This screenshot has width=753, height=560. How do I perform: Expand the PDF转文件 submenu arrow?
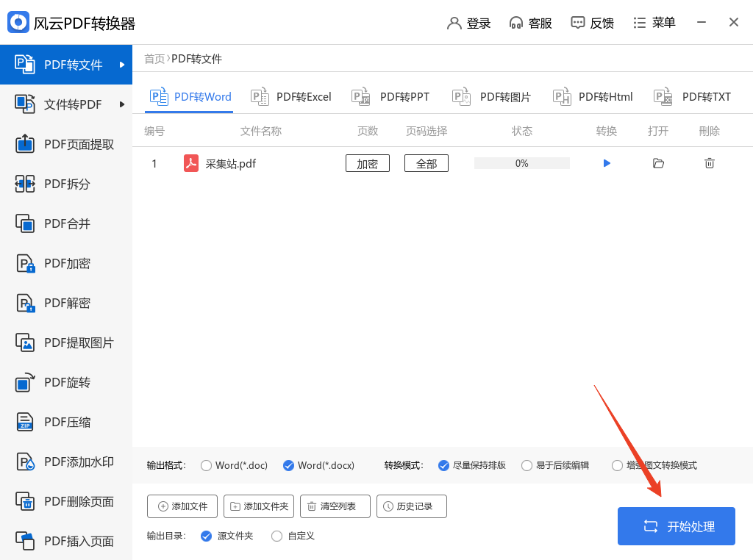click(122, 64)
